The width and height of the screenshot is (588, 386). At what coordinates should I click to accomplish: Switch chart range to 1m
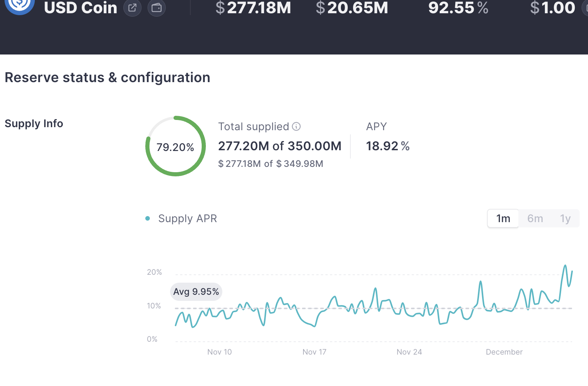tap(503, 218)
